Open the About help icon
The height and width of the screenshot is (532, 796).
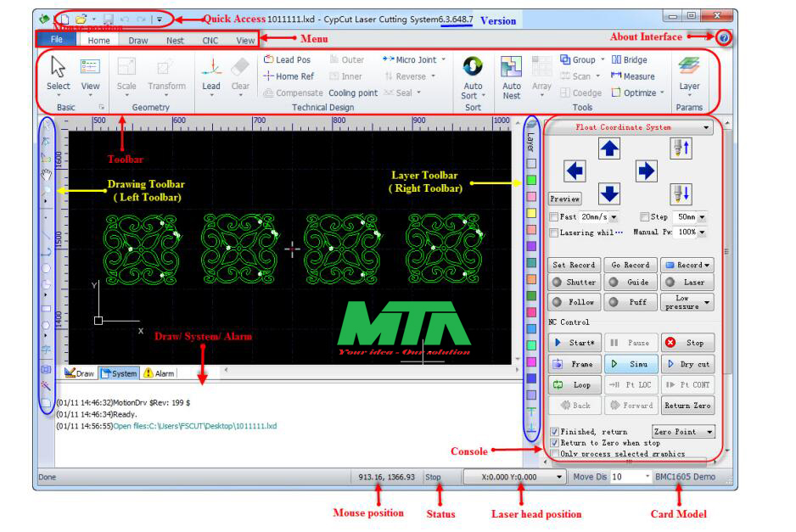724,38
